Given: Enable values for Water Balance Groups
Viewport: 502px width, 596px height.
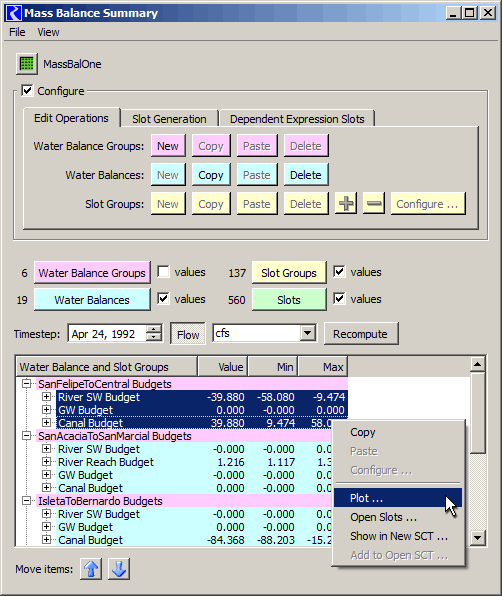Looking at the screenshot, I should [x=163, y=272].
